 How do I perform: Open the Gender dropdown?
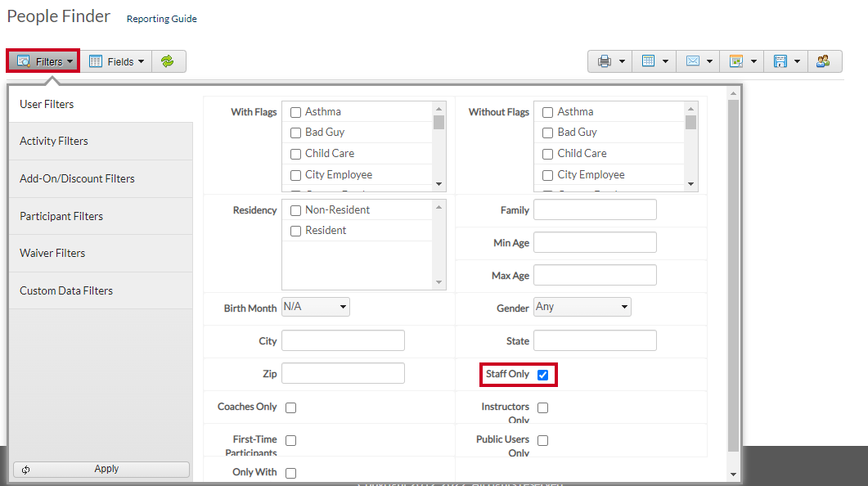(x=582, y=307)
